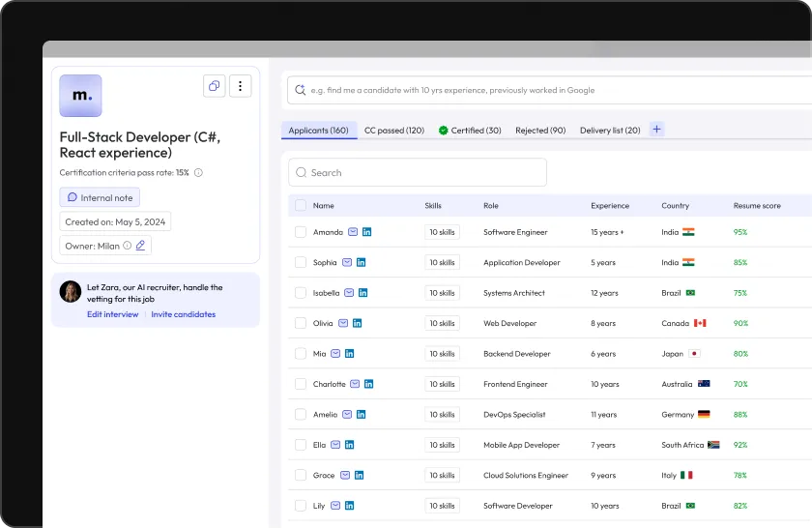Expand Mia's 10 skills list

[x=442, y=354]
